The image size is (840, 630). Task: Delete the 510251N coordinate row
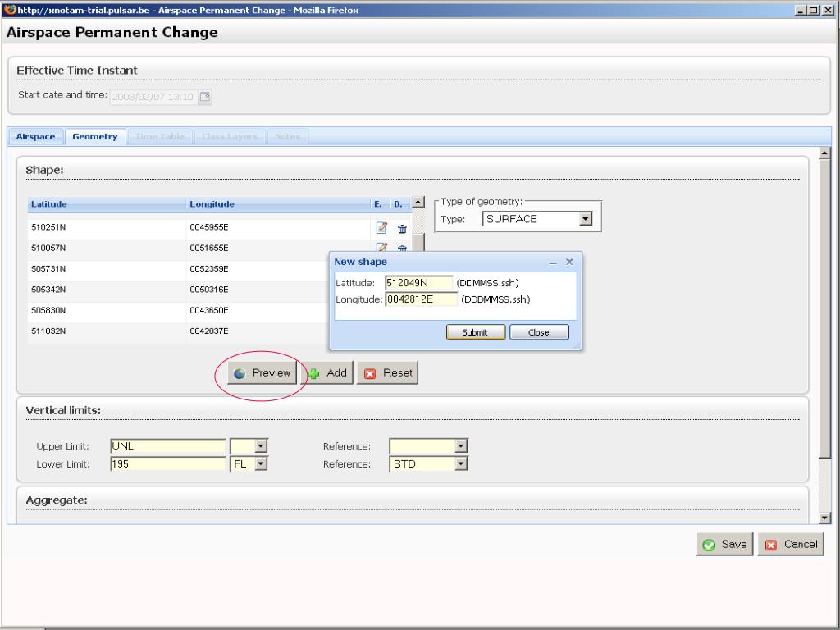pos(402,229)
